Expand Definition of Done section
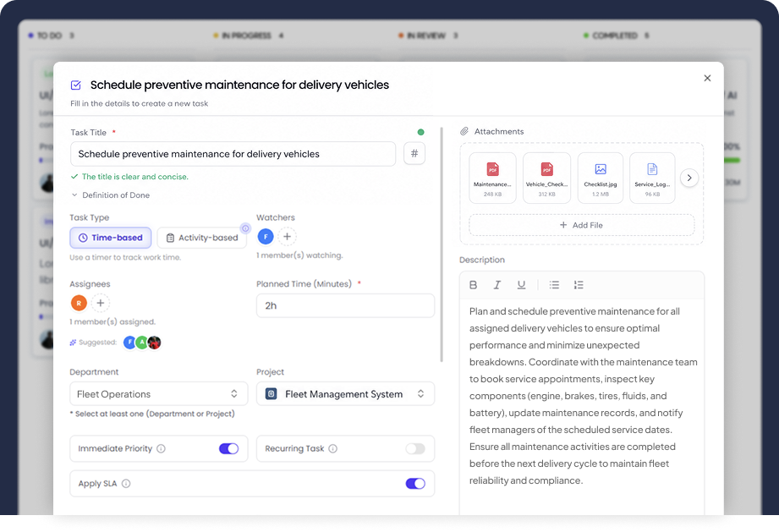 [x=110, y=195]
